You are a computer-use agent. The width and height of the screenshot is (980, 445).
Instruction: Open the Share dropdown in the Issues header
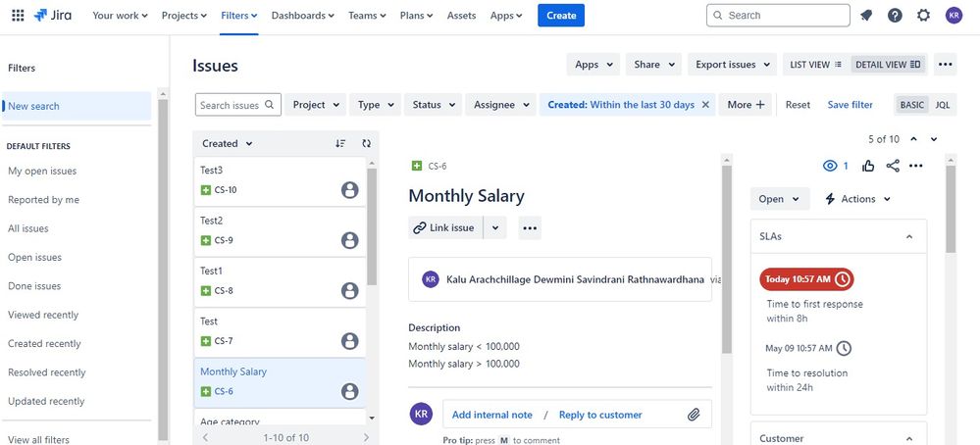(653, 65)
